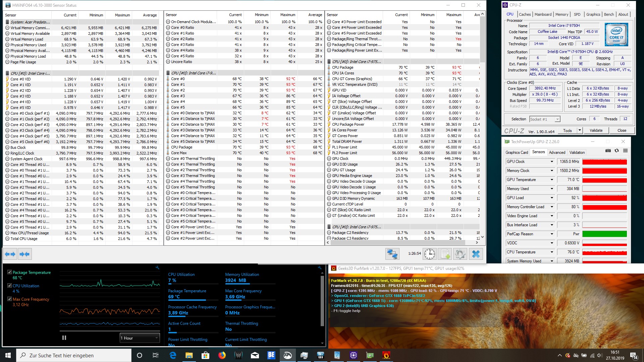644x362 pixels.
Task: Pause the monitoring graph
Action: [64, 338]
